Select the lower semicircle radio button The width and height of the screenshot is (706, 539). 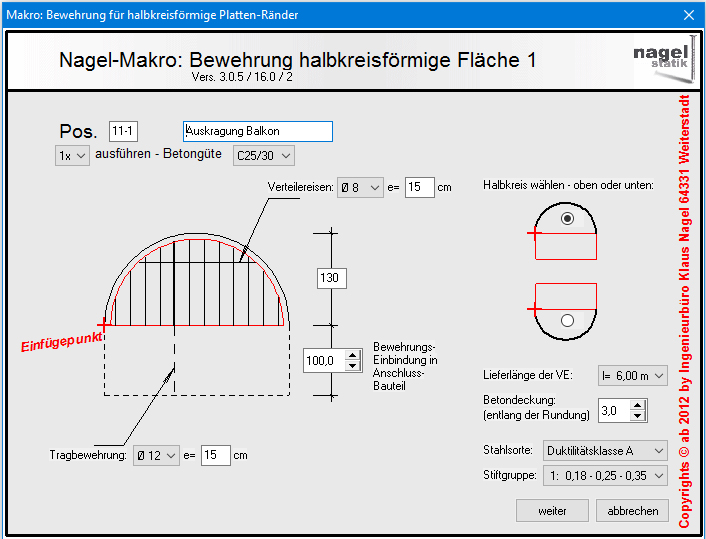click(568, 321)
